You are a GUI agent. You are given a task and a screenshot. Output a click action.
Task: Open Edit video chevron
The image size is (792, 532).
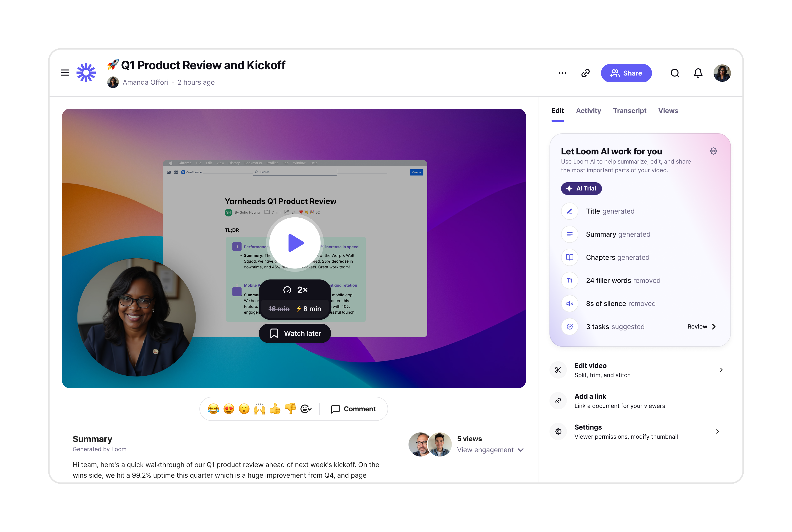[721, 370]
